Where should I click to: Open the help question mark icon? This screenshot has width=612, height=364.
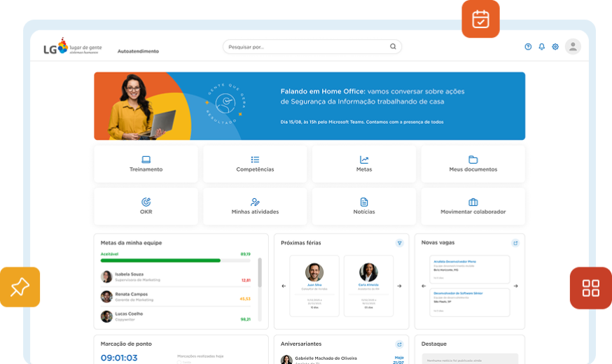click(528, 47)
